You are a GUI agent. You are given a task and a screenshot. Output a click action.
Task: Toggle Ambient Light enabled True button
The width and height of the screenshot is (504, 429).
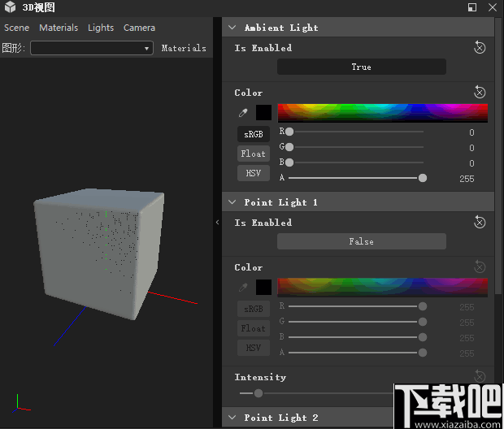(x=362, y=67)
